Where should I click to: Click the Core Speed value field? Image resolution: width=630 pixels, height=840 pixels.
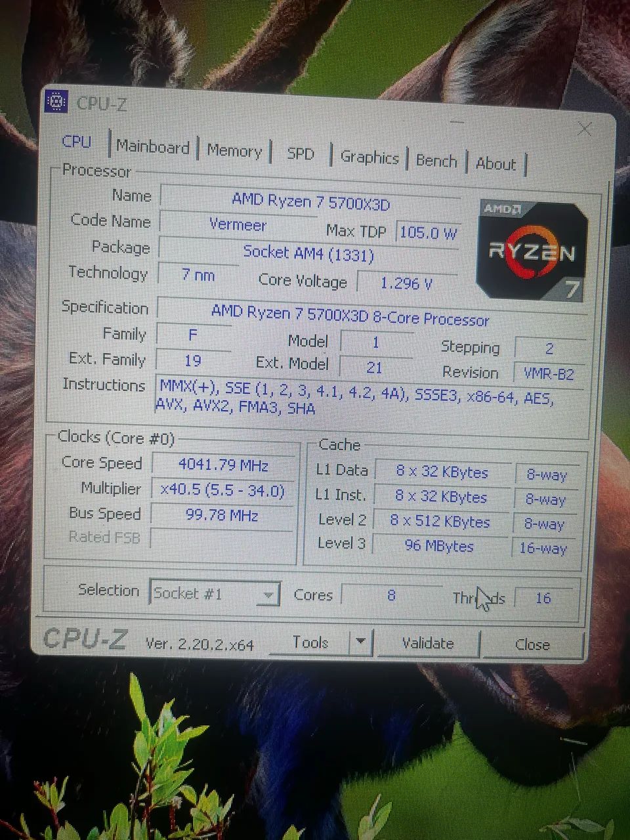[x=224, y=465]
